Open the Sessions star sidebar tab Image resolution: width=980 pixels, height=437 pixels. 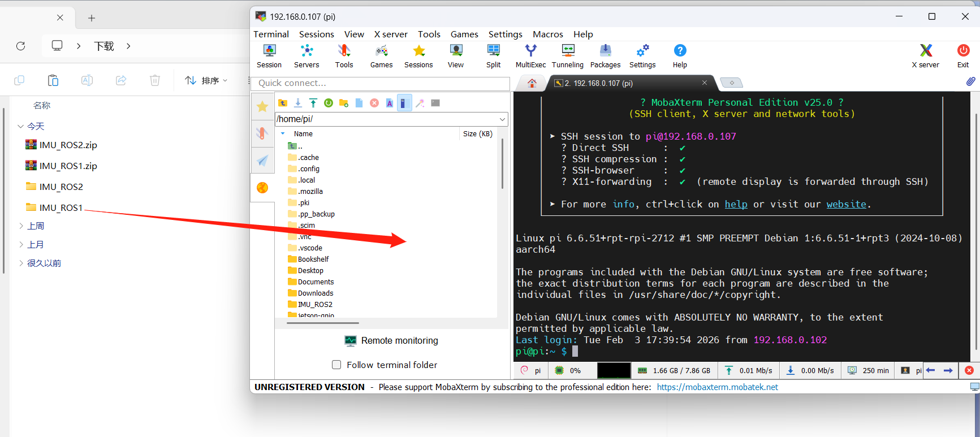coord(262,106)
